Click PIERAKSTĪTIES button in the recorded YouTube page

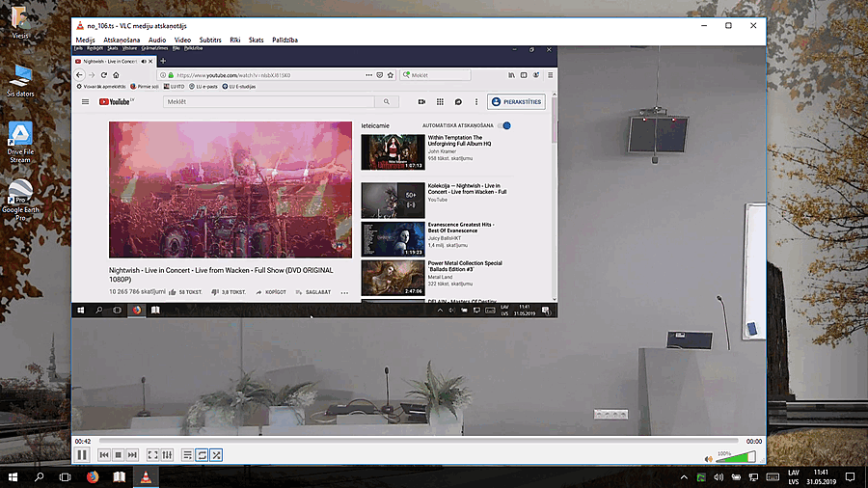[516, 102]
